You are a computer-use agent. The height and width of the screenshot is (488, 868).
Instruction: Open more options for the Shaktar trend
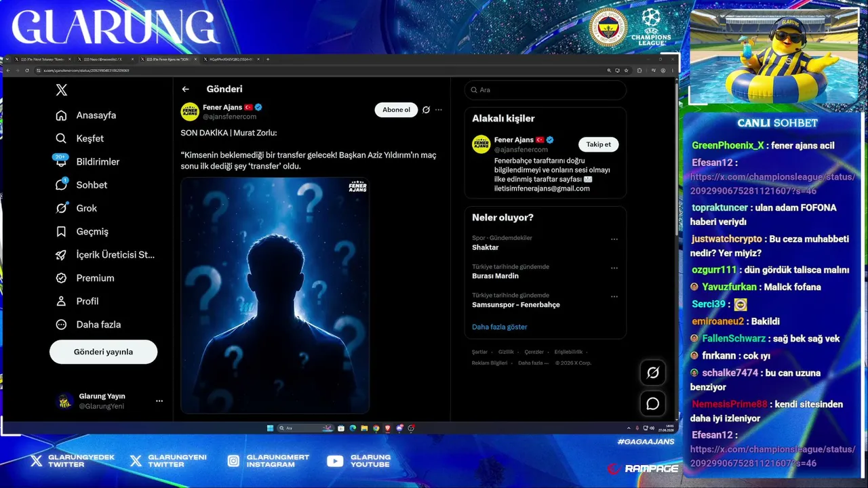click(x=614, y=239)
